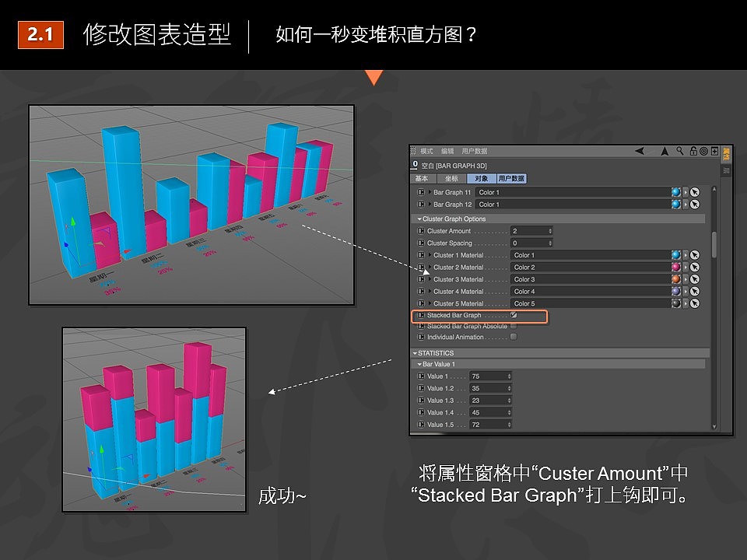The width and height of the screenshot is (747, 560).
Task: Click keyframe dot for Individual Animation
Action: (x=421, y=337)
